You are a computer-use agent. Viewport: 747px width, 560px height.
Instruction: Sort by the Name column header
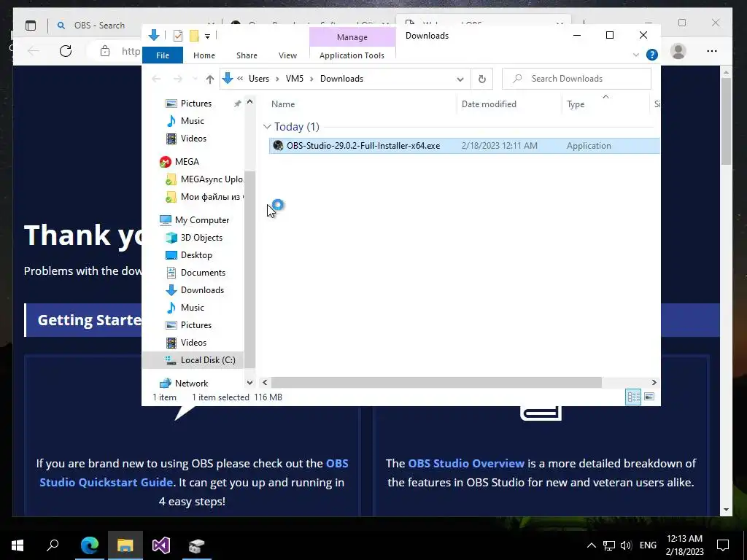point(283,104)
